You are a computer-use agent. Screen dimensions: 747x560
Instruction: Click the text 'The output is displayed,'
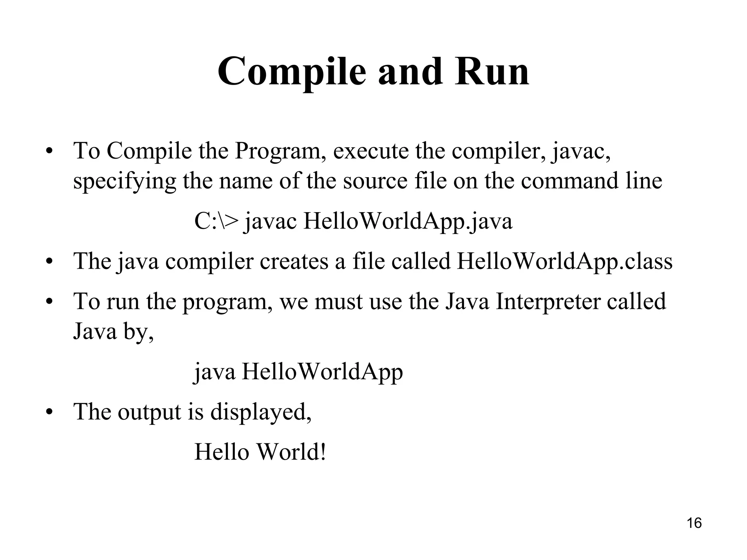[x=193, y=412]
